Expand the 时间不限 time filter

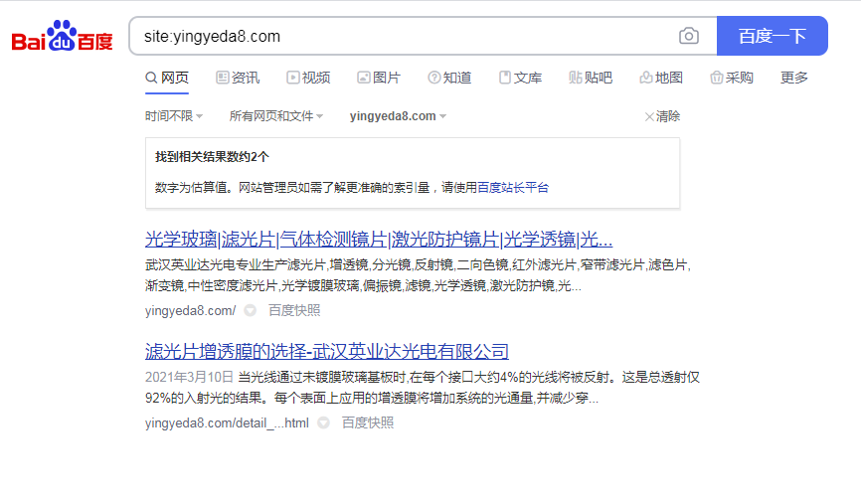[x=174, y=116]
